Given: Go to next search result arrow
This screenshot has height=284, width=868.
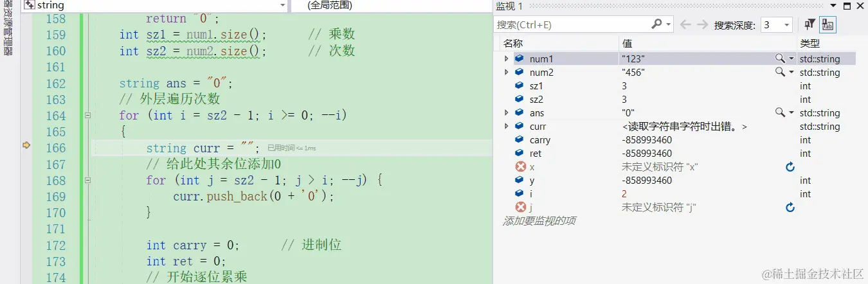Looking at the screenshot, I should tap(702, 24).
